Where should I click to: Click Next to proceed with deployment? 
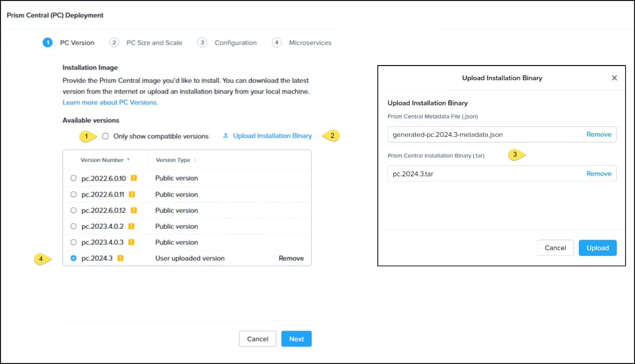(297, 339)
